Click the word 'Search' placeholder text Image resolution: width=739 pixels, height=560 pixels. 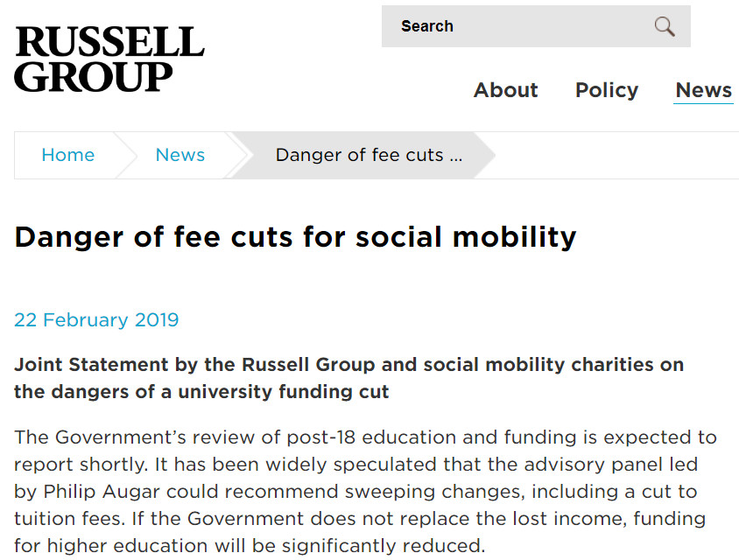click(427, 26)
